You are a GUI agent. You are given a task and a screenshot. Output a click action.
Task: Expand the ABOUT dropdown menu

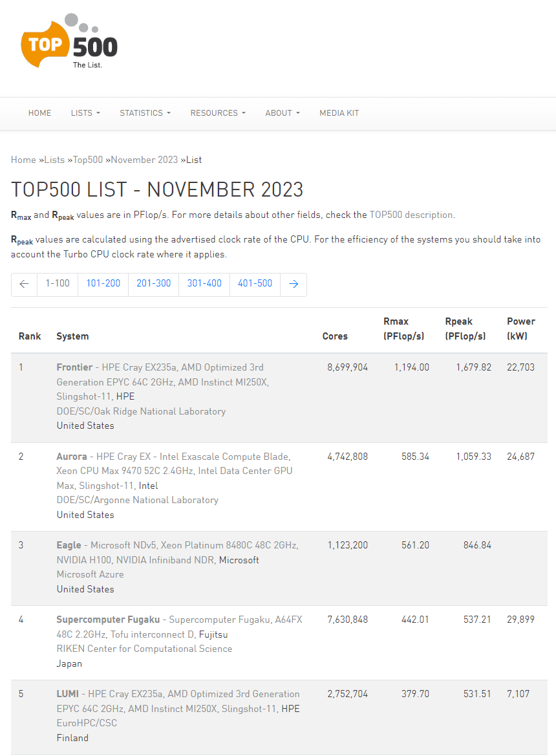click(x=283, y=113)
